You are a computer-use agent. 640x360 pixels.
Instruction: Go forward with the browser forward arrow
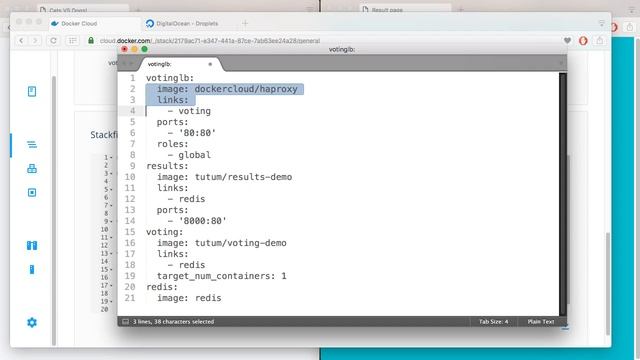pyautogui.click(x=36, y=40)
